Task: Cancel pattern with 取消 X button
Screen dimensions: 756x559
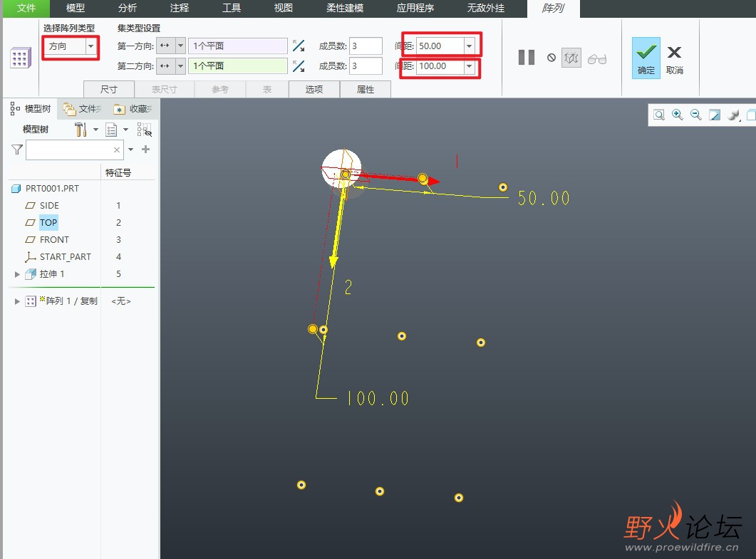Action: click(x=675, y=60)
